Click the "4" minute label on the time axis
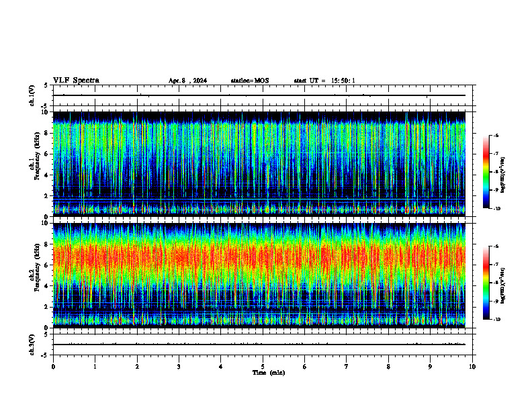532x411 pixels. click(221, 367)
